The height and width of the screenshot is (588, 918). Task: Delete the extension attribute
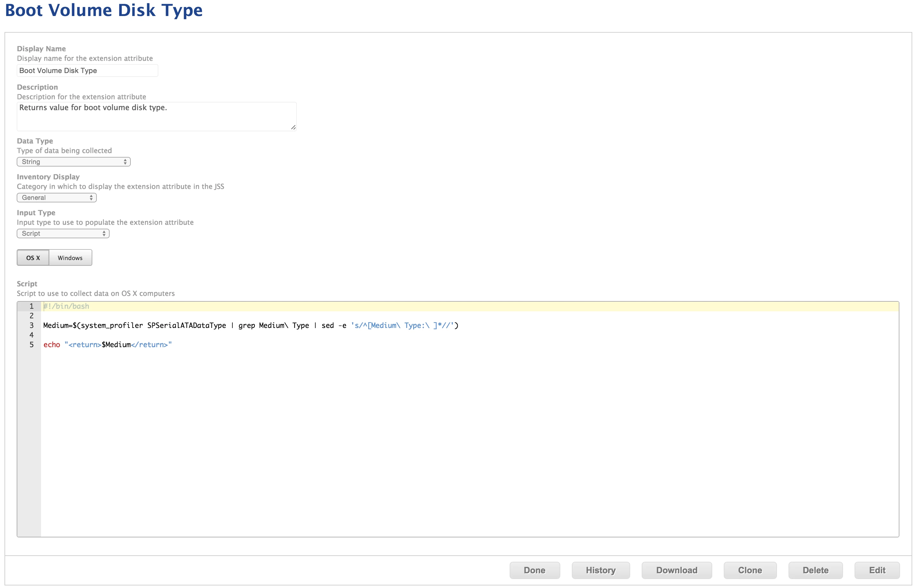815,570
